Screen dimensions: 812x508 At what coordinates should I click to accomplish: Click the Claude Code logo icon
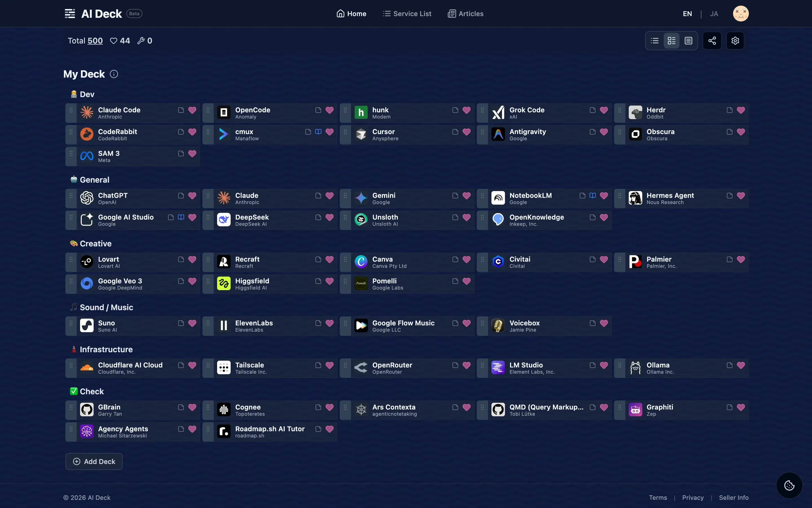pyautogui.click(x=87, y=113)
